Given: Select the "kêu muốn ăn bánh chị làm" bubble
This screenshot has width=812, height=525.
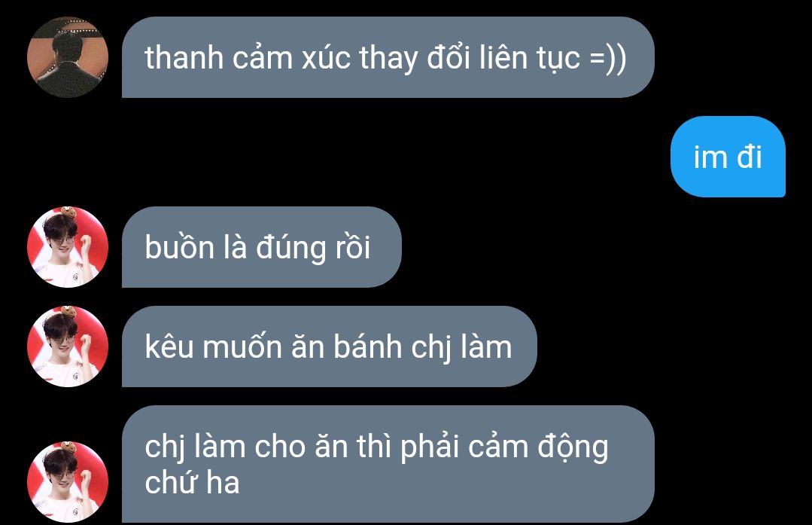Looking at the screenshot, I should pos(330,346).
